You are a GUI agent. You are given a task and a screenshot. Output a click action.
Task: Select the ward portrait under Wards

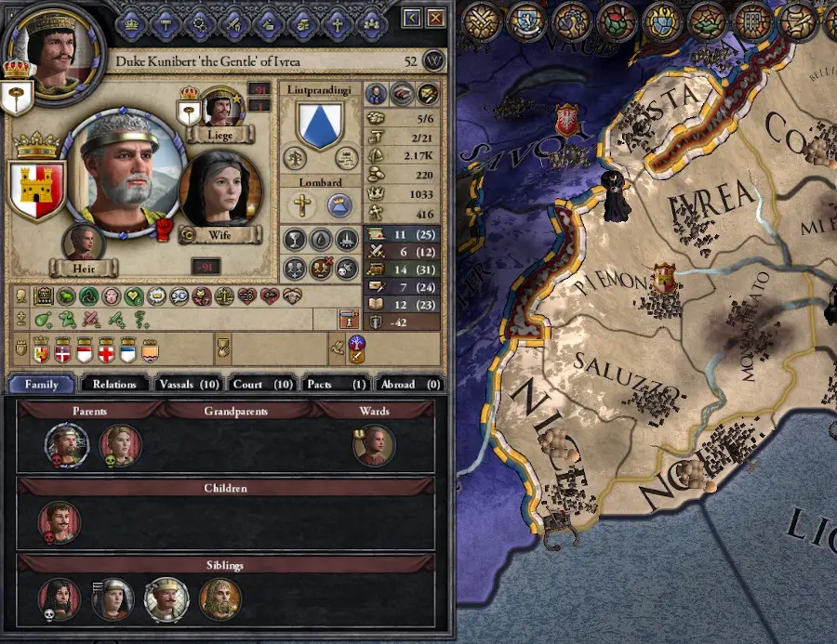coord(374,445)
